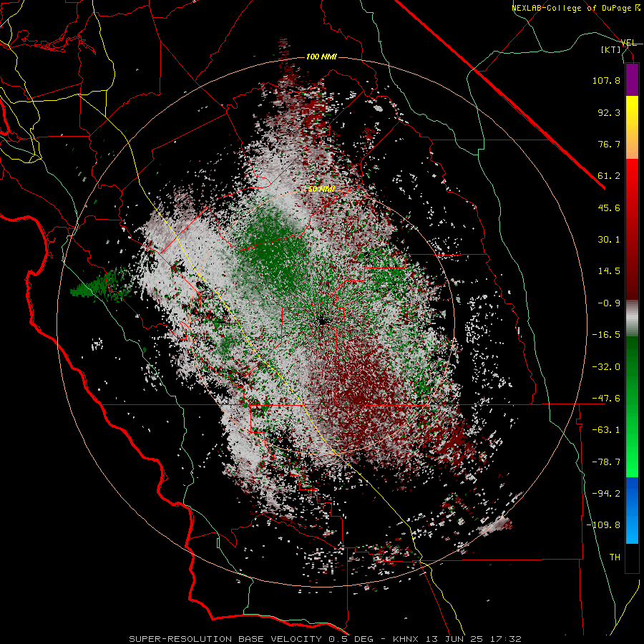Click the VEL legend title

(x=628, y=43)
